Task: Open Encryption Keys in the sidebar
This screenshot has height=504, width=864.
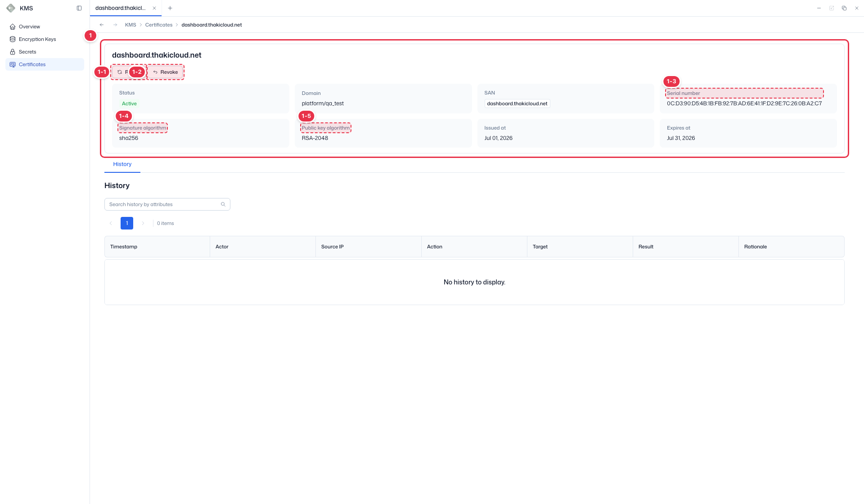Action: pyautogui.click(x=45, y=39)
